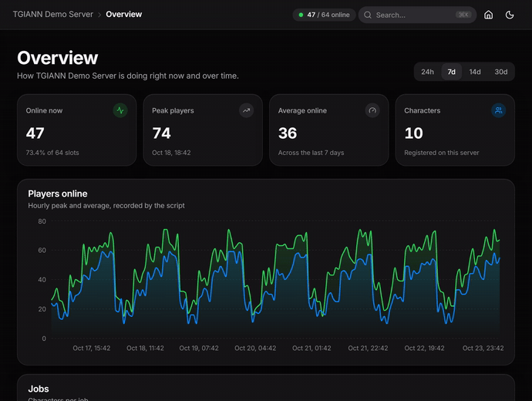Select the 24h time range

pos(427,72)
